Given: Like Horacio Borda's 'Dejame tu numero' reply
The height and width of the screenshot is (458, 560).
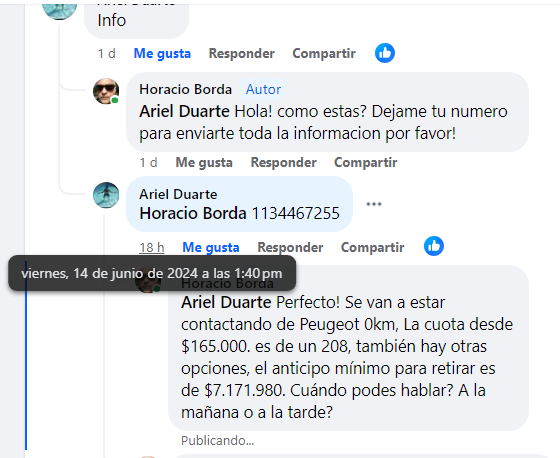Looking at the screenshot, I should (204, 163).
